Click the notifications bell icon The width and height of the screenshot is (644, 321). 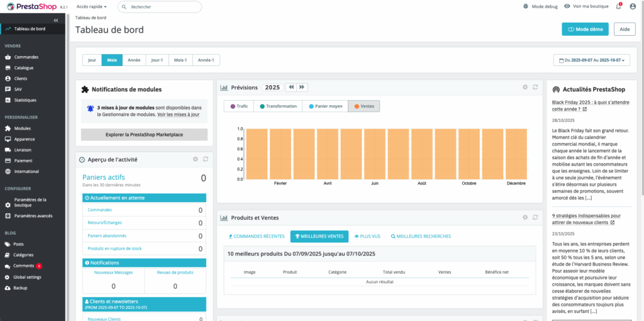[618, 6]
